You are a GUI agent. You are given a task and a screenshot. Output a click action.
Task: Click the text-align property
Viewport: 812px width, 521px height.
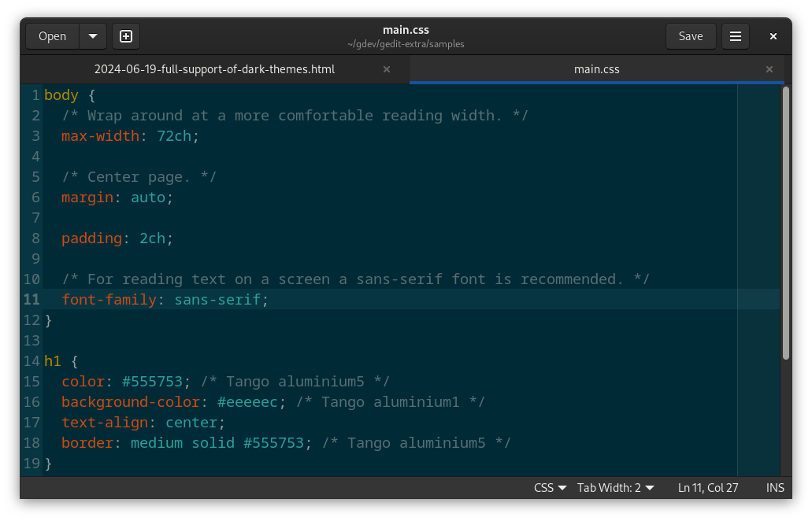(x=105, y=423)
